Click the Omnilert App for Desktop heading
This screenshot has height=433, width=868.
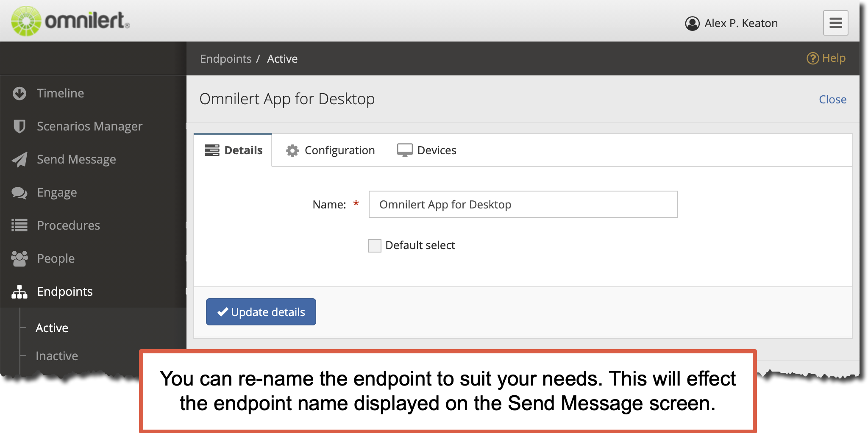click(287, 99)
